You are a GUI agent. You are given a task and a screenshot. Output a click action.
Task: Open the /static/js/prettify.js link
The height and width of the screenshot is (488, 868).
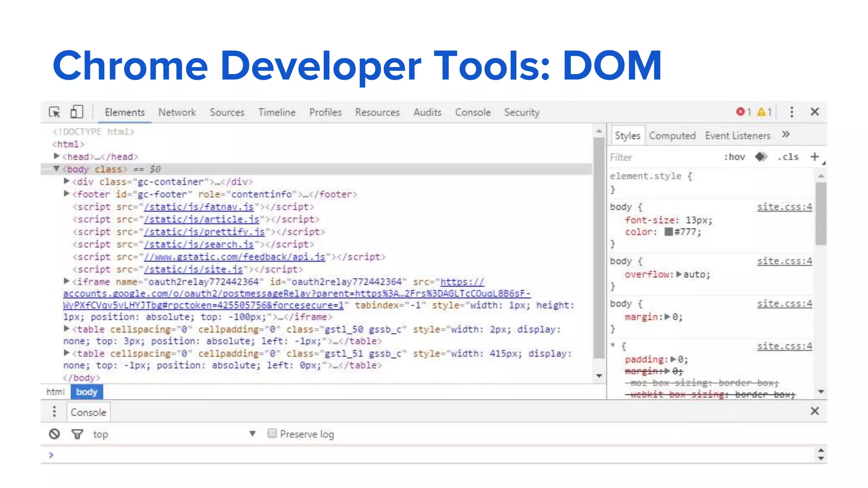tap(204, 232)
